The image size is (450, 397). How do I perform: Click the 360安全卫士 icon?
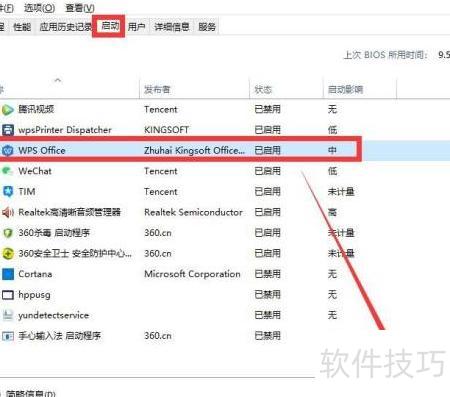point(8,253)
